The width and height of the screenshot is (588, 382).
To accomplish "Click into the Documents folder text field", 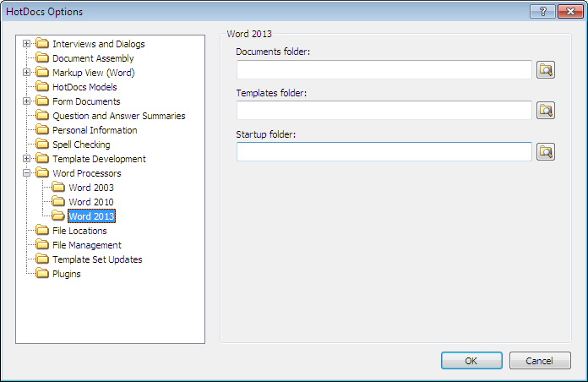I will point(384,70).
